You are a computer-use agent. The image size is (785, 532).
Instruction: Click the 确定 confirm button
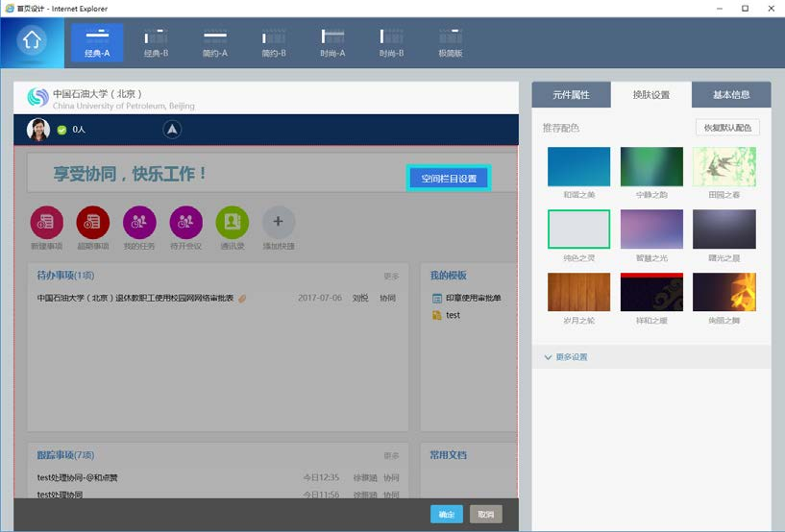[x=447, y=515]
